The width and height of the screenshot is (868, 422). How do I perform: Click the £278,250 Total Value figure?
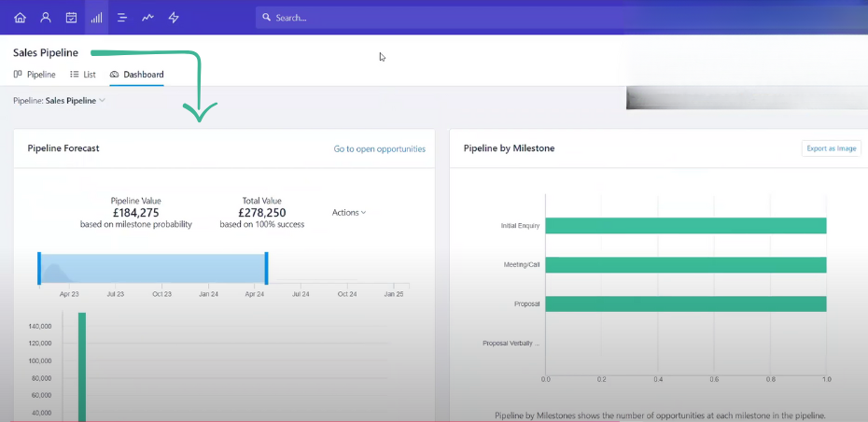tap(262, 213)
